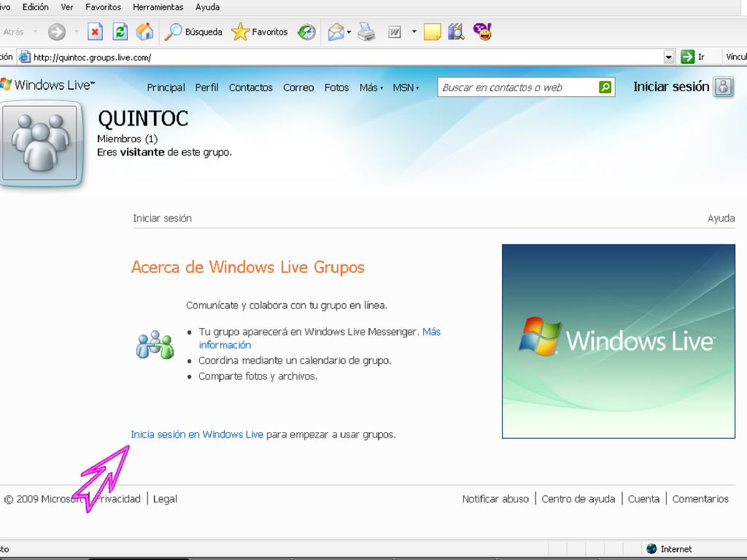The height and width of the screenshot is (560, 747).
Task: Click the Internet zone globe in status bar
Action: pos(651,548)
